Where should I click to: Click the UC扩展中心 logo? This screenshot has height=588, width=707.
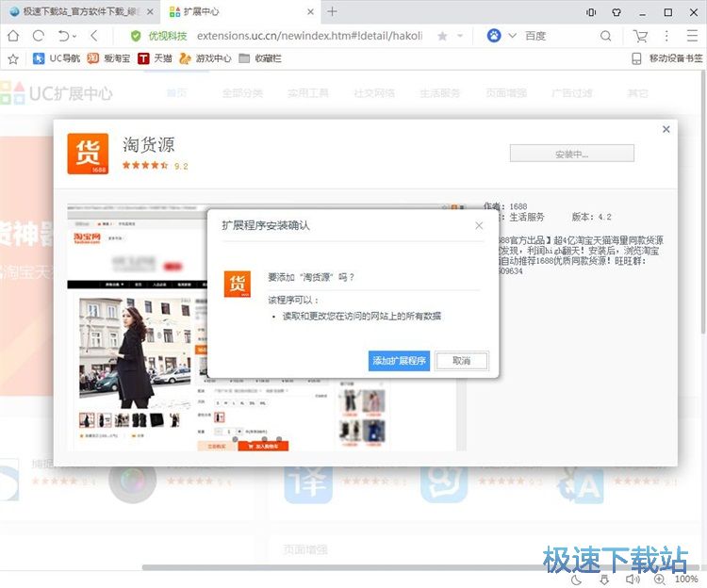[x=56, y=93]
